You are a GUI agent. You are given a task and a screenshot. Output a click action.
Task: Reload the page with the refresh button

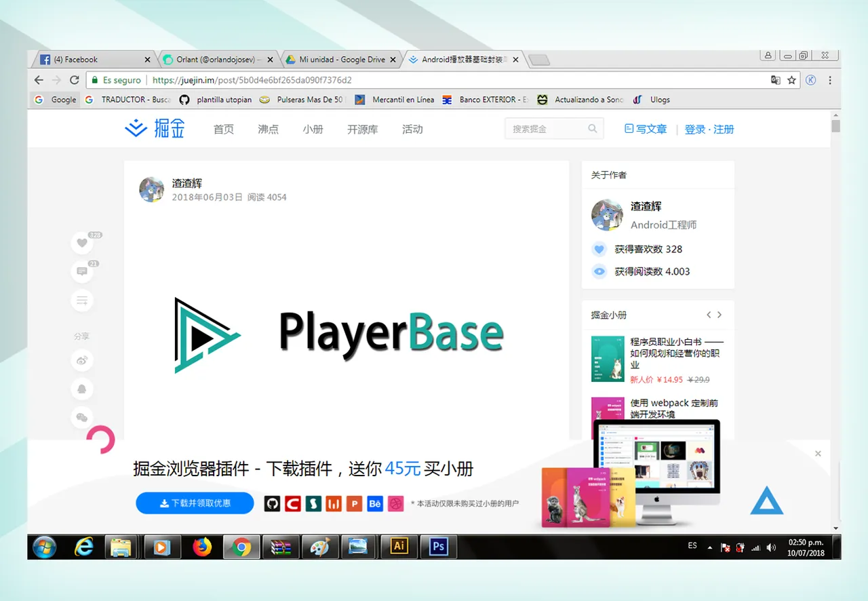(75, 80)
